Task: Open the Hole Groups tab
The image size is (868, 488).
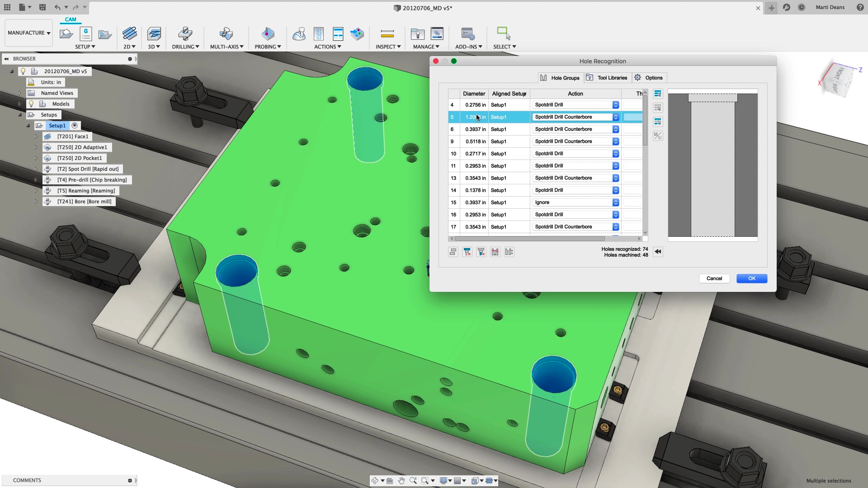Action: click(x=560, y=77)
